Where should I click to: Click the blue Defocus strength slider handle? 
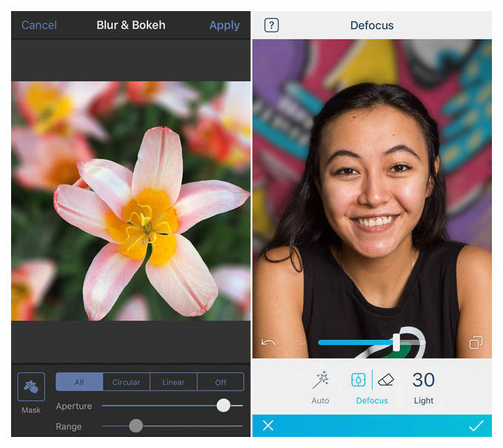pos(396,342)
